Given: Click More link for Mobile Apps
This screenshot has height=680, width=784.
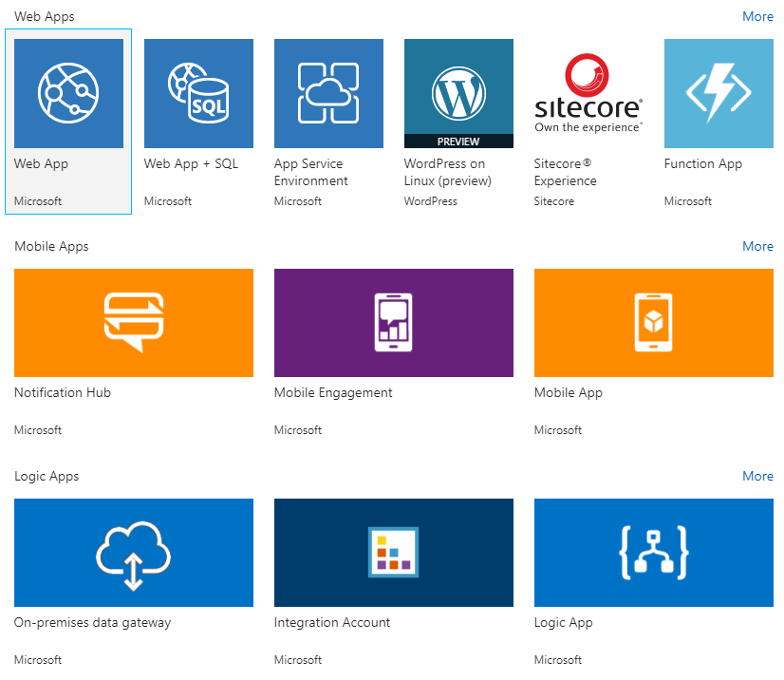Looking at the screenshot, I should click(x=757, y=246).
